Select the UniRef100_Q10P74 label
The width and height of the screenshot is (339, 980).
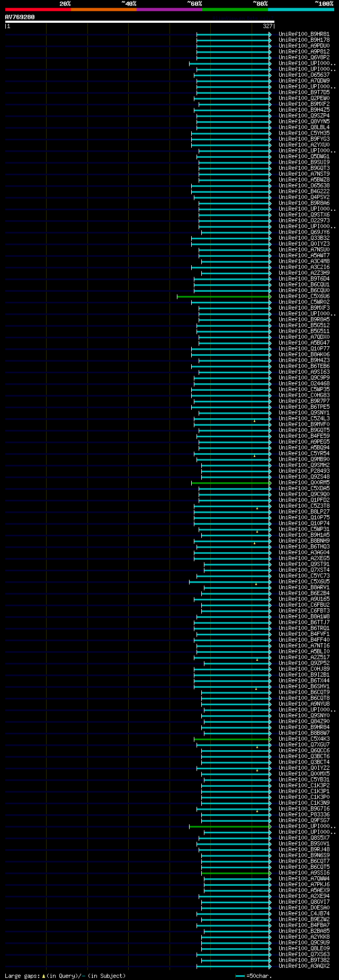point(304,524)
